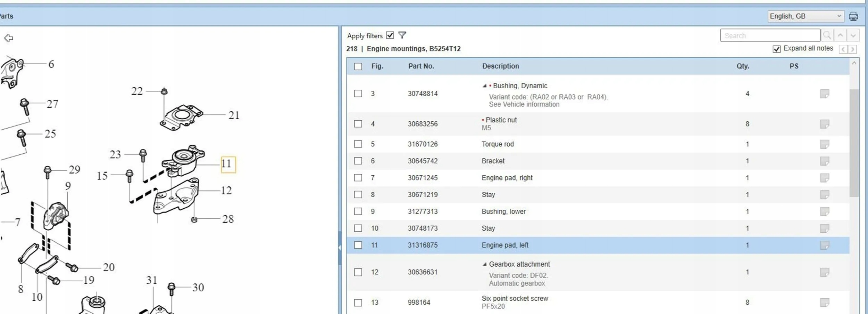The height and width of the screenshot is (314, 868).
Task: Uncheck Expand all notes
Action: (x=777, y=49)
